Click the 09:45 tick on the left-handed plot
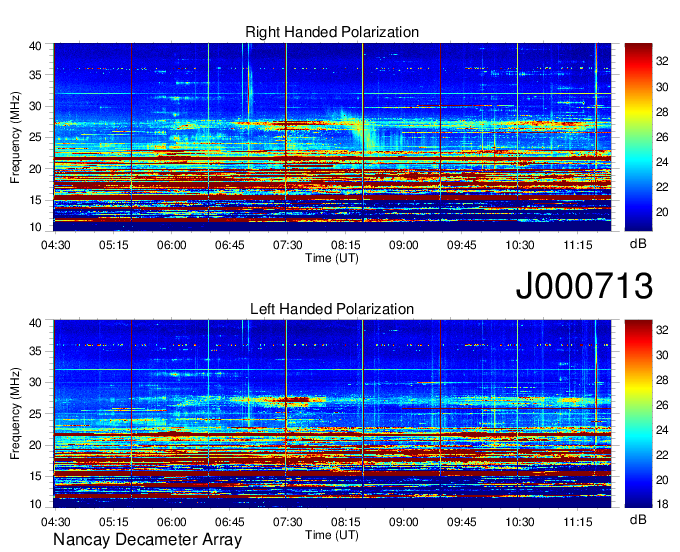This screenshot has height=552, width=680. pyautogui.click(x=462, y=522)
